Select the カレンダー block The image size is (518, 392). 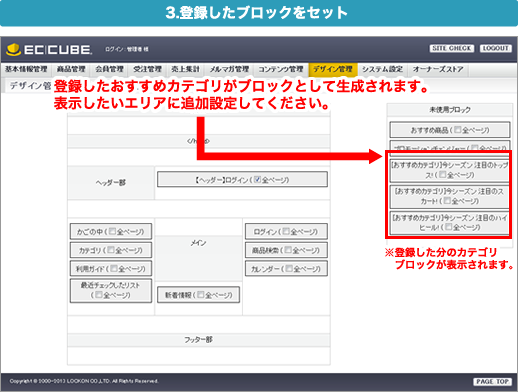coord(286,269)
